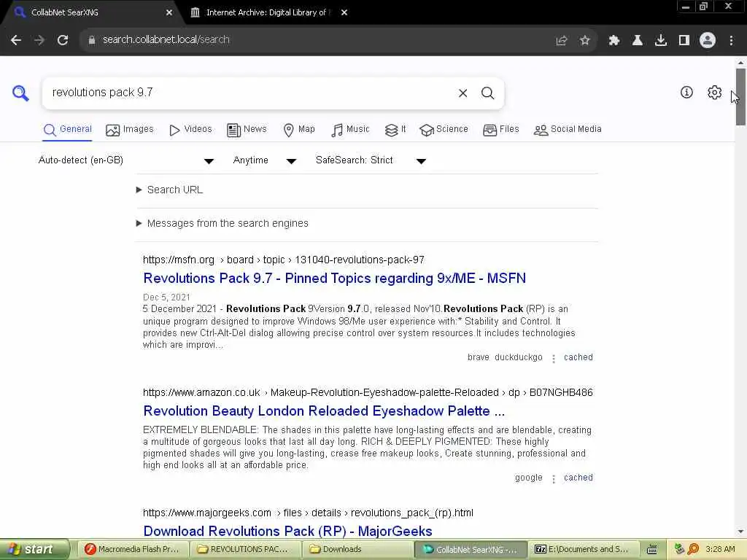Open the user profile avatar
747x560 pixels.
[708, 41]
